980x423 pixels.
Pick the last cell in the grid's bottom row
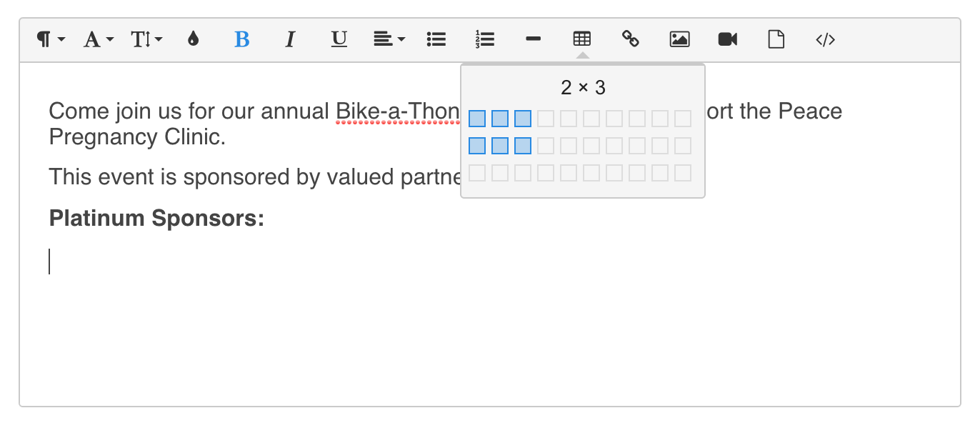pos(683,173)
